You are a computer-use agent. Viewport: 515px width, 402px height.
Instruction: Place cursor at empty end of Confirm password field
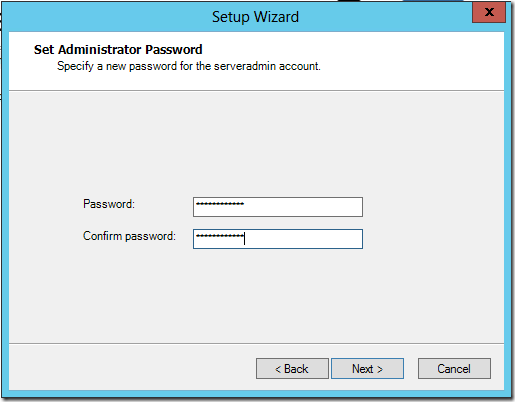click(303, 239)
